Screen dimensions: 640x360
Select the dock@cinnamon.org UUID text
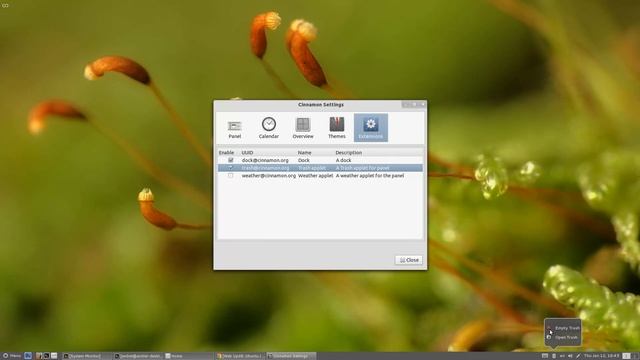265,160
